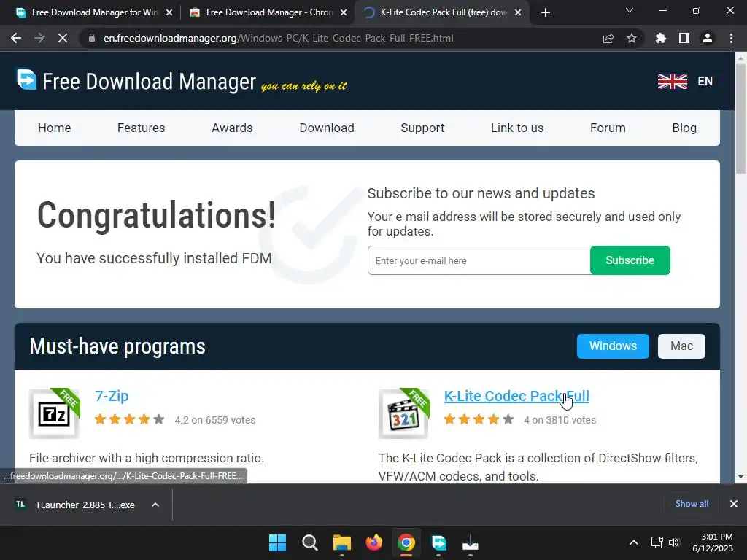Screen dimensions: 747x560
Task: Show all downloads
Action: (692, 504)
